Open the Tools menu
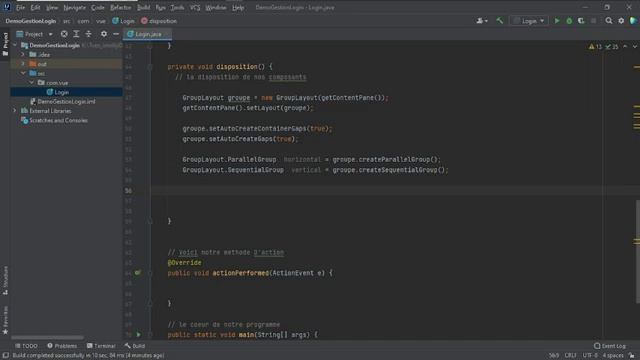This screenshot has width=640, height=360. tap(177, 7)
